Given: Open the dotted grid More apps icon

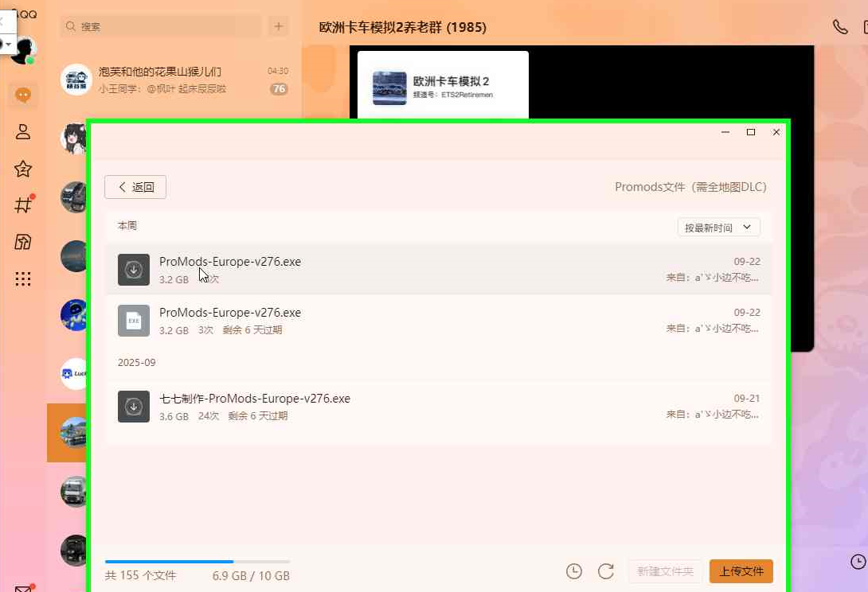Looking at the screenshot, I should (23, 278).
